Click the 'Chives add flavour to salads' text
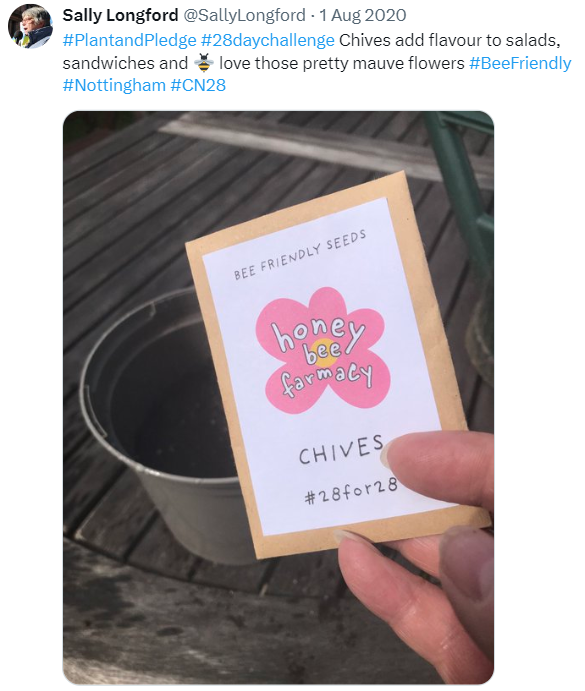This screenshot has height=691, width=585. 450,41
